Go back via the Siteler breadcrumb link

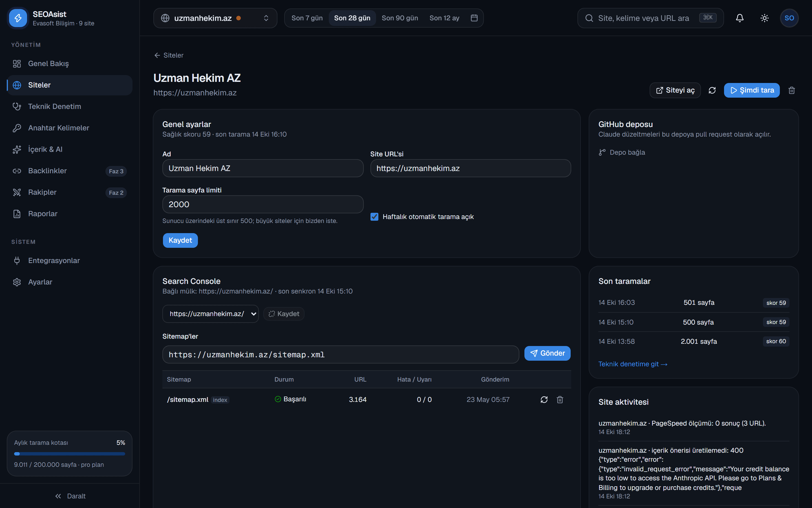tap(169, 55)
